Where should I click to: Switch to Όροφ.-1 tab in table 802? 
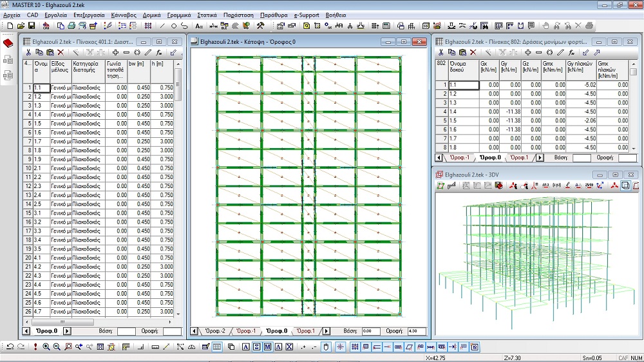click(x=459, y=158)
